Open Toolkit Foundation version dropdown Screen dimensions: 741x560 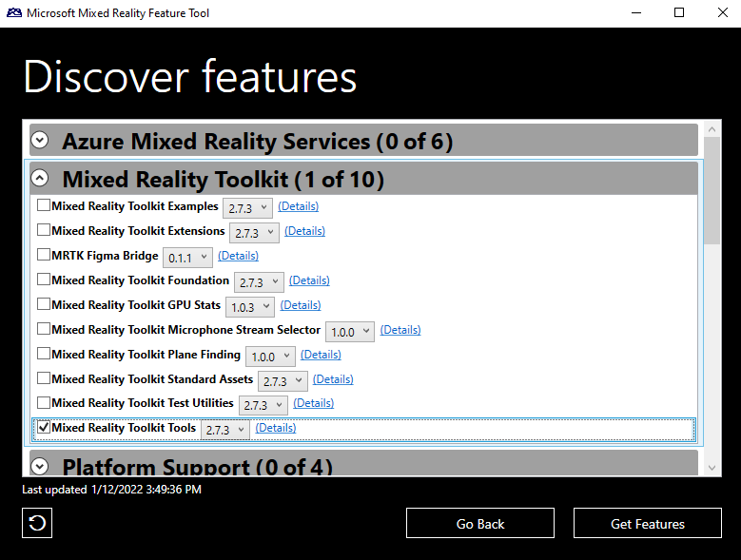(259, 282)
